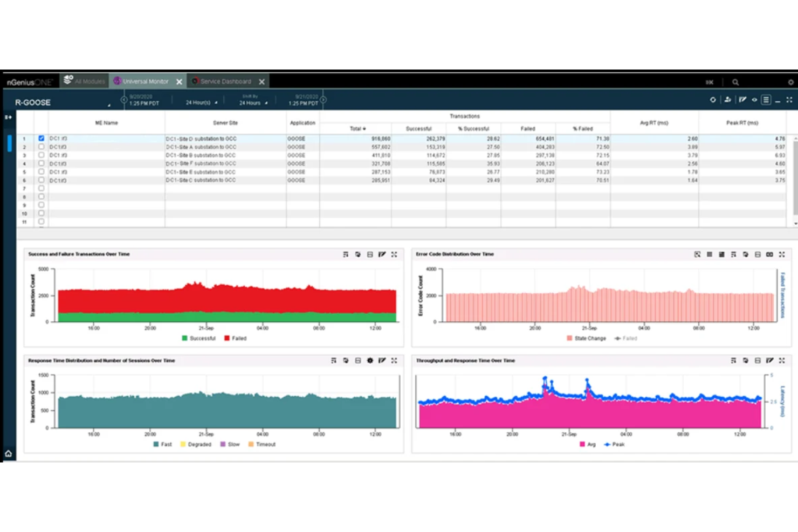
Task: Open the edit icon on Success and Failure chart
Action: (x=382, y=254)
